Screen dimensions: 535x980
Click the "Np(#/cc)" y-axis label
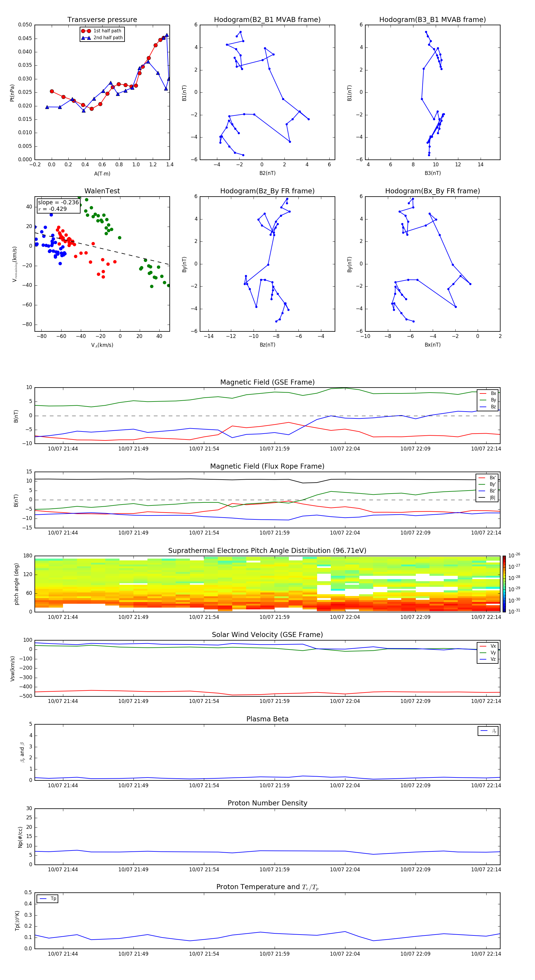20,837
